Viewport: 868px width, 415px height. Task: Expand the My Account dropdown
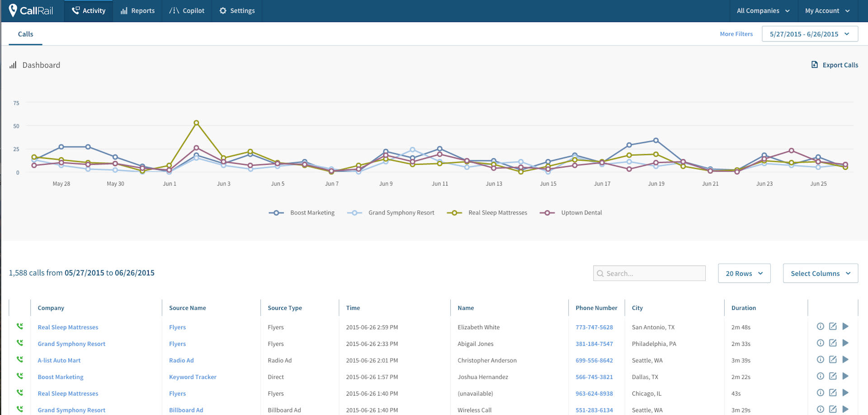click(827, 11)
